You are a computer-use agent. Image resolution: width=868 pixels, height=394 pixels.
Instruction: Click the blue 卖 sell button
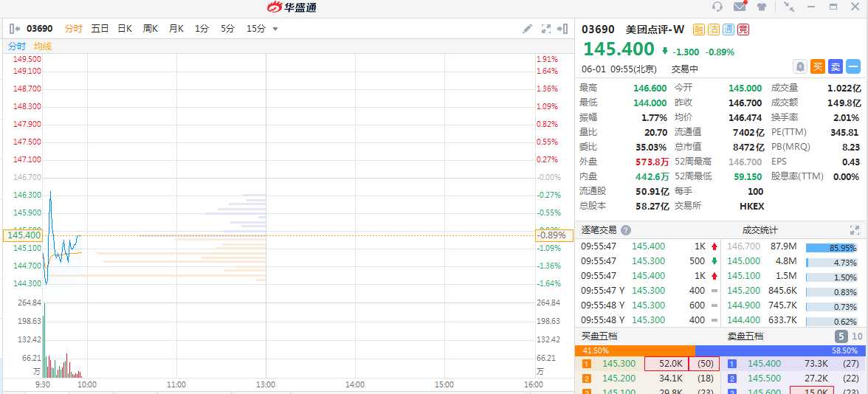(836, 67)
